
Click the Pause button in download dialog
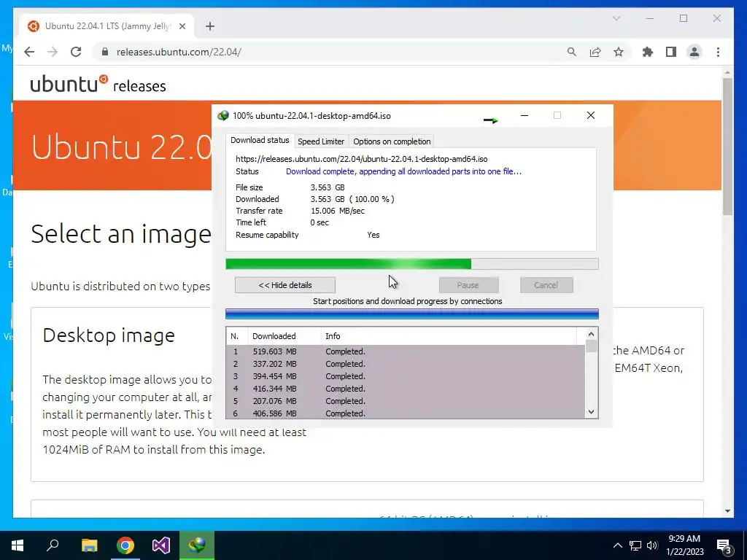pyautogui.click(x=468, y=285)
